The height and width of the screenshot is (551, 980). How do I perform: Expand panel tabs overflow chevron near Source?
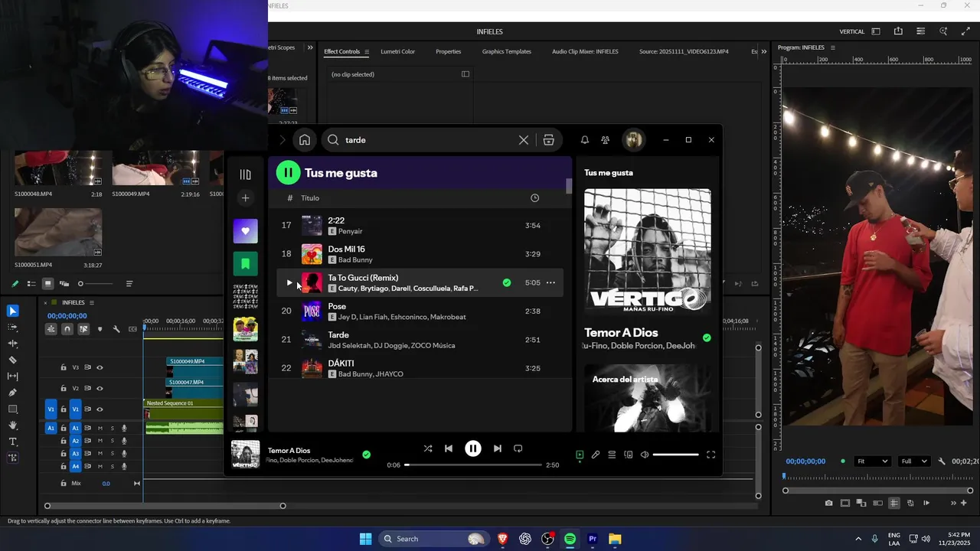tap(763, 51)
